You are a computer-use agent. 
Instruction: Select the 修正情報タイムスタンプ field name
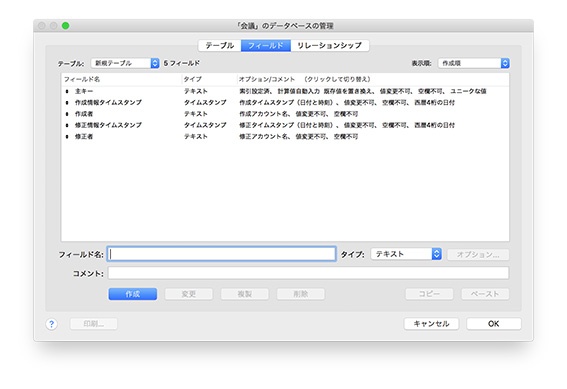click(108, 125)
